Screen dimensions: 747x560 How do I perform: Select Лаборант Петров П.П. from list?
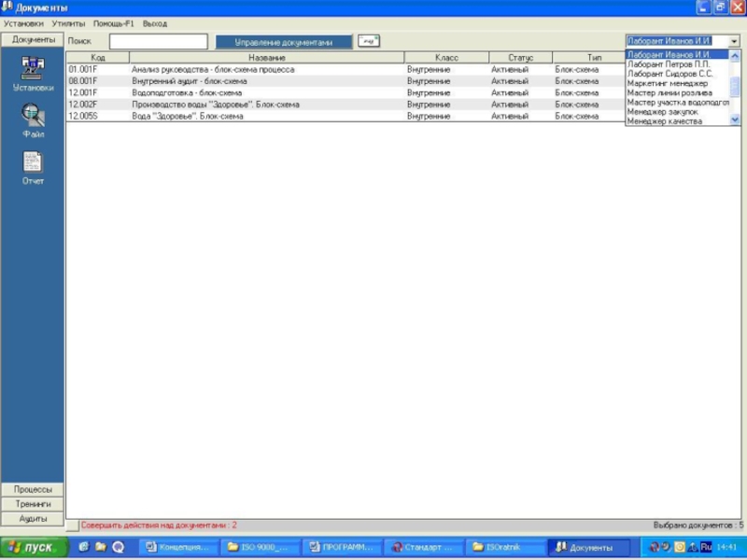click(669, 64)
